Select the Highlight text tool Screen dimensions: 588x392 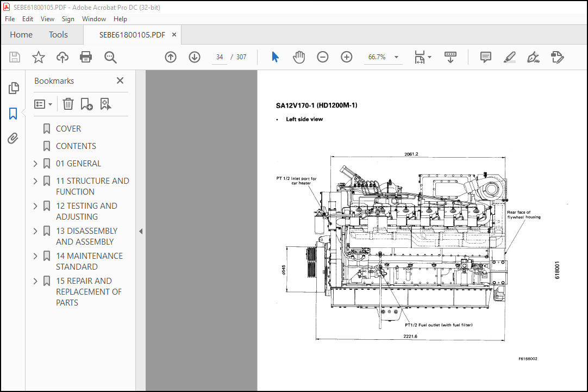click(x=509, y=57)
